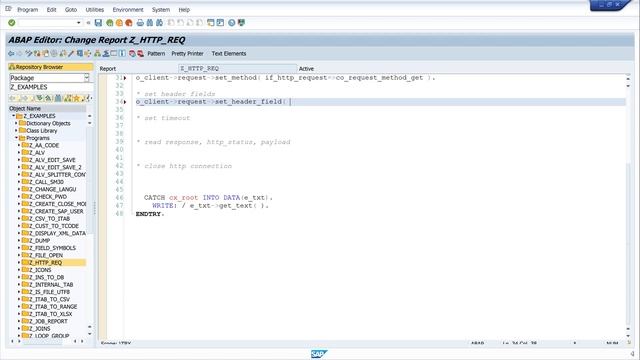Image resolution: width=640 pixels, height=360 pixels.
Task: Click the Pattern button
Action: 156,53
